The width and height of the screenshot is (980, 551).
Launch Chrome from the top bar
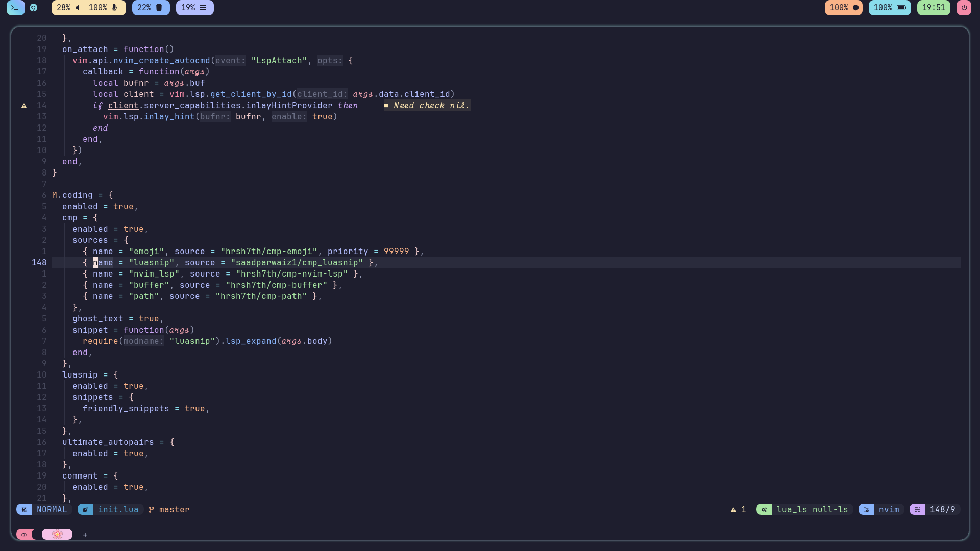point(34,8)
